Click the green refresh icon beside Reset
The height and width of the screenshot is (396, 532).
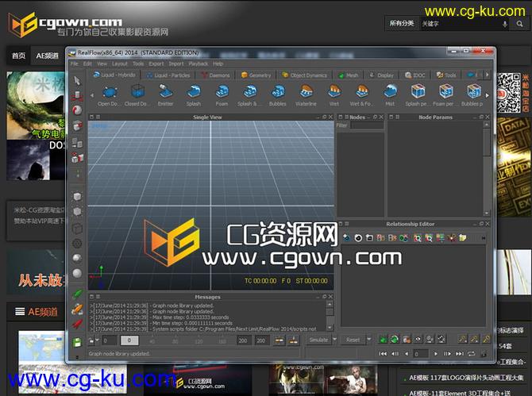pos(395,339)
